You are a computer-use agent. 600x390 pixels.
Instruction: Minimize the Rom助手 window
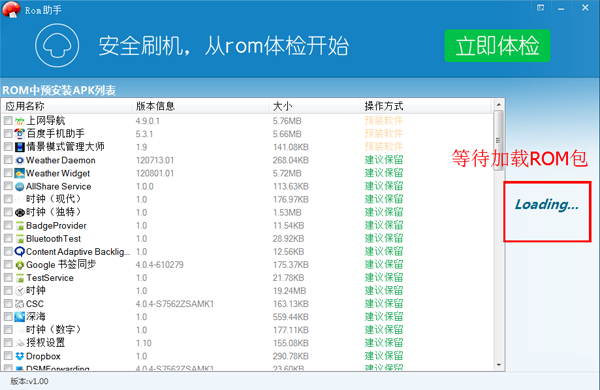point(561,8)
